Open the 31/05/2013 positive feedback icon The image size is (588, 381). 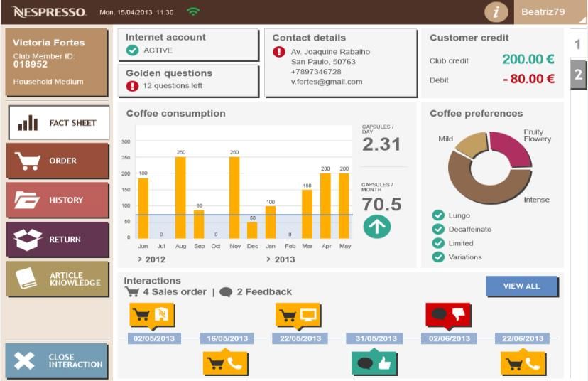(x=374, y=362)
